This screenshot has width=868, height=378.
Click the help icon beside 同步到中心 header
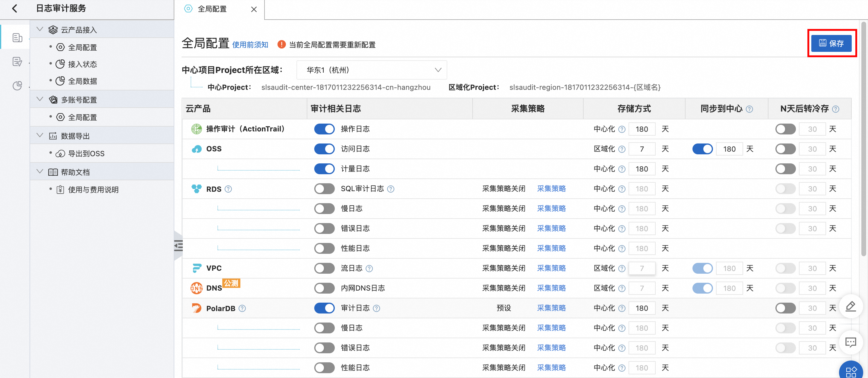(749, 109)
